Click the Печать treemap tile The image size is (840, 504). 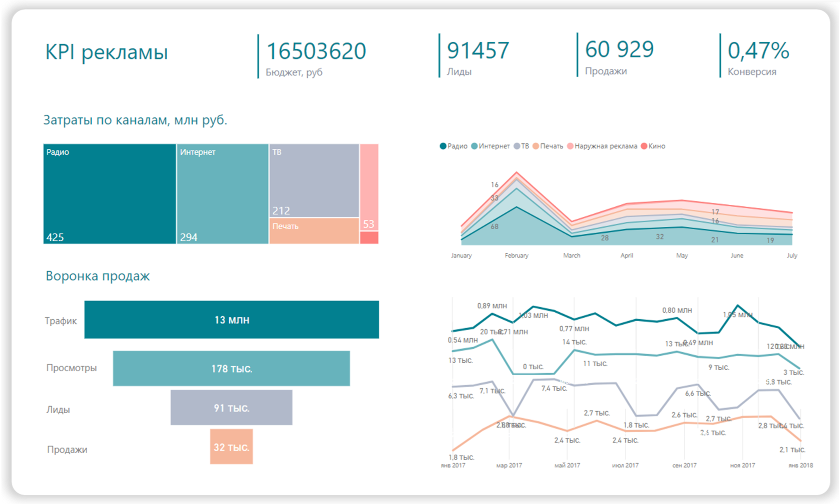pos(314,231)
